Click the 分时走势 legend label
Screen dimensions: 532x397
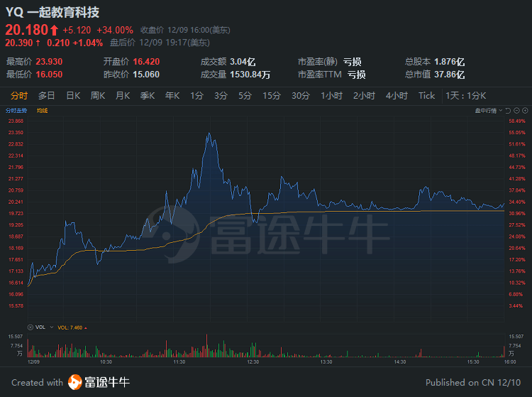pyautogui.click(x=16, y=110)
